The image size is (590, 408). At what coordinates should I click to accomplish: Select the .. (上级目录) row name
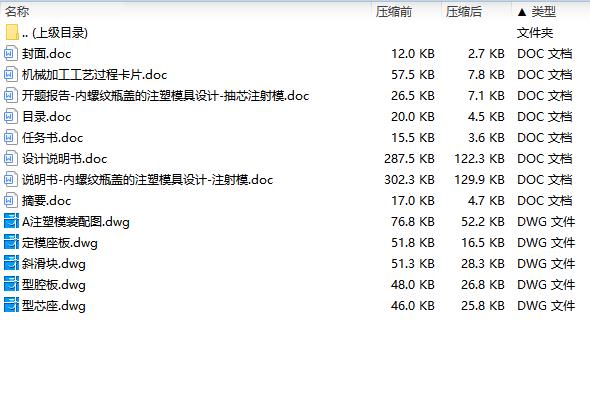pos(55,33)
